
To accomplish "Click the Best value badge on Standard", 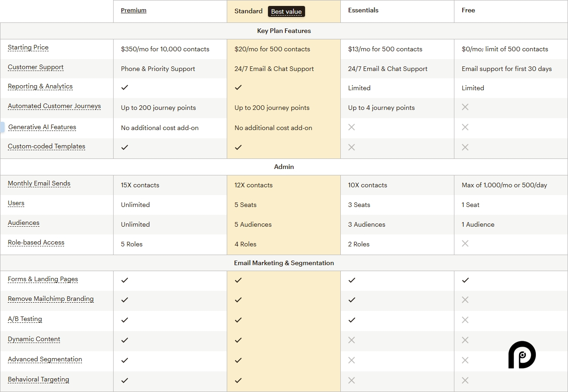I will pos(286,11).
